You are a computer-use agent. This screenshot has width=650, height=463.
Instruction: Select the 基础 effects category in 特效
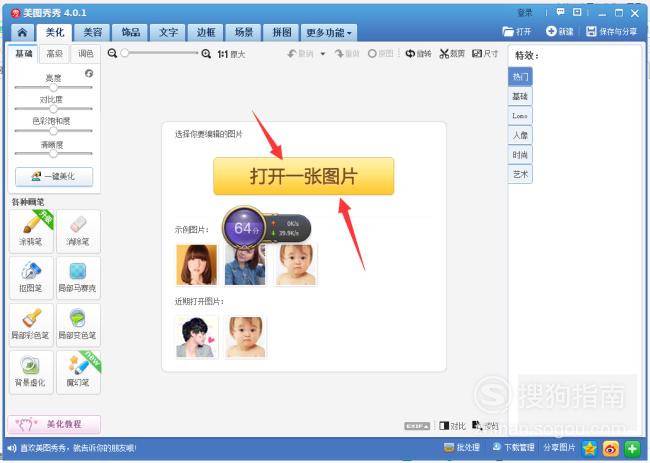520,96
